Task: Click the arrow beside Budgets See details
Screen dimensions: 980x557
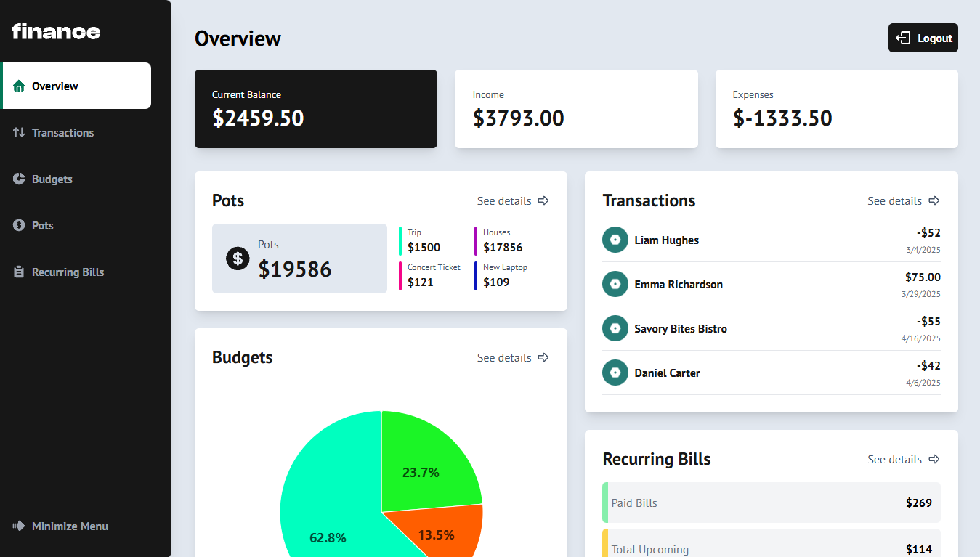Action: [x=543, y=357]
